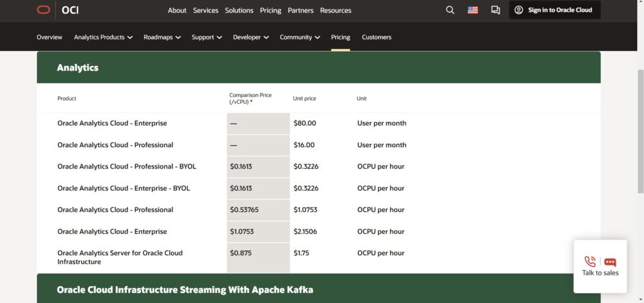Click the $1.75 unit price

click(301, 253)
